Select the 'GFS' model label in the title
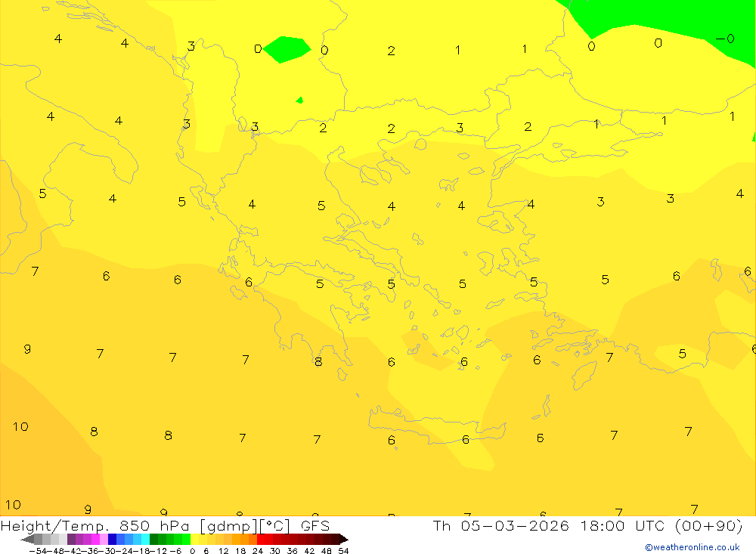The width and height of the screenshot is (756, 554). tap(315, 525)
